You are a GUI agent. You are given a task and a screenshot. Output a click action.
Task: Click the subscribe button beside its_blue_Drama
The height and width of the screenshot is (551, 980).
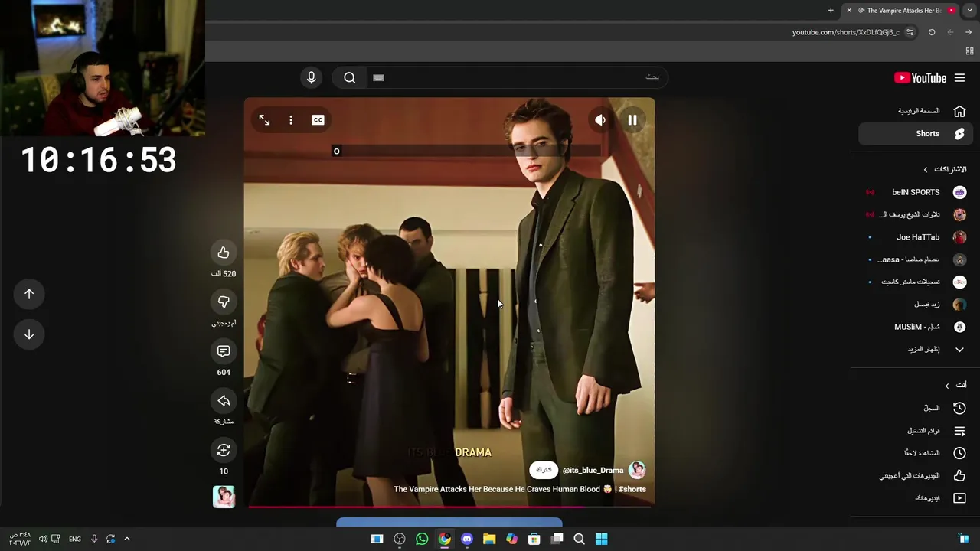coord(544,470)
